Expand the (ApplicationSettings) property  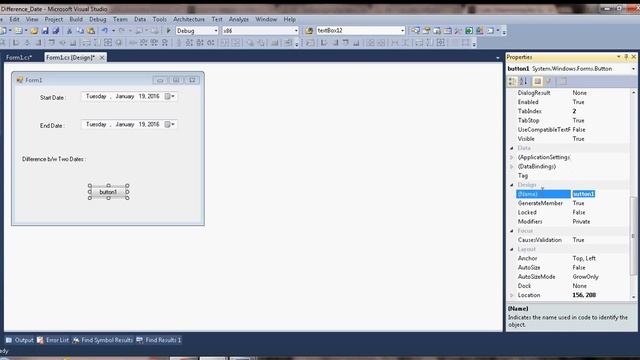point(512,157)
